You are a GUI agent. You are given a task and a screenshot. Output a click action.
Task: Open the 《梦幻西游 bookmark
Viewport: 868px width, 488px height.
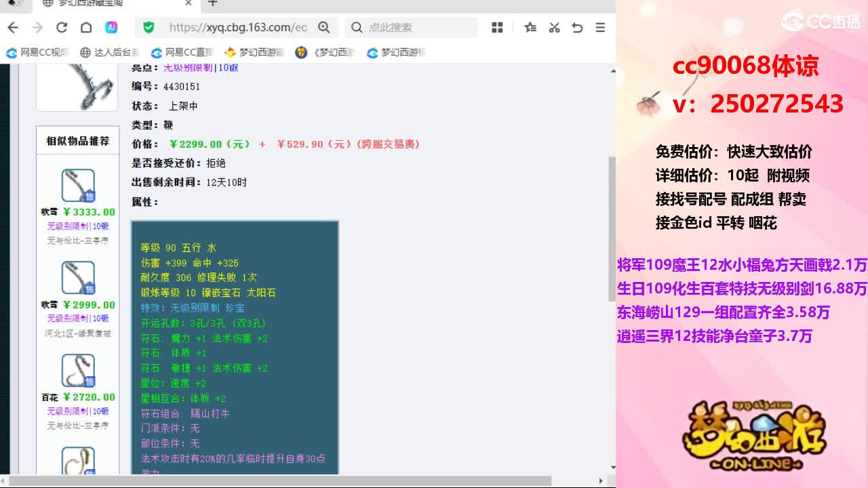click(326, 52)
